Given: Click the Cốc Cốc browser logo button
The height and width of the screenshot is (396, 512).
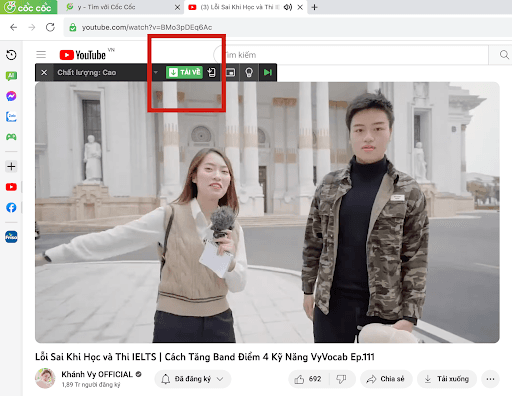Looking at the screenshot, I should click(28, 7).
